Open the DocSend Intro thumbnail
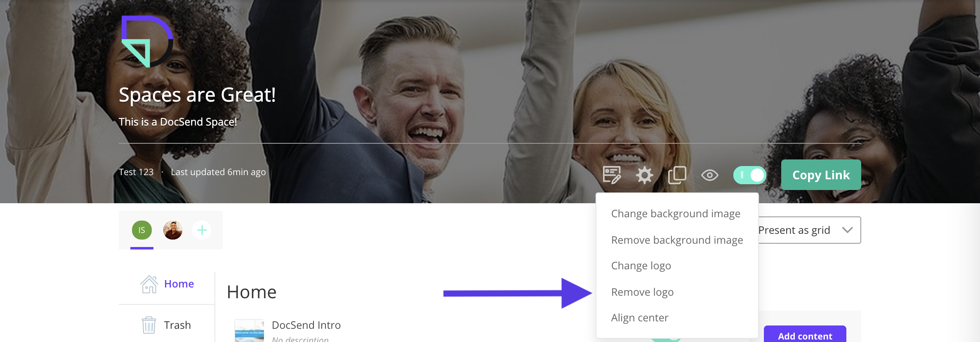980x342 pixels. click(x=249, y=330)
